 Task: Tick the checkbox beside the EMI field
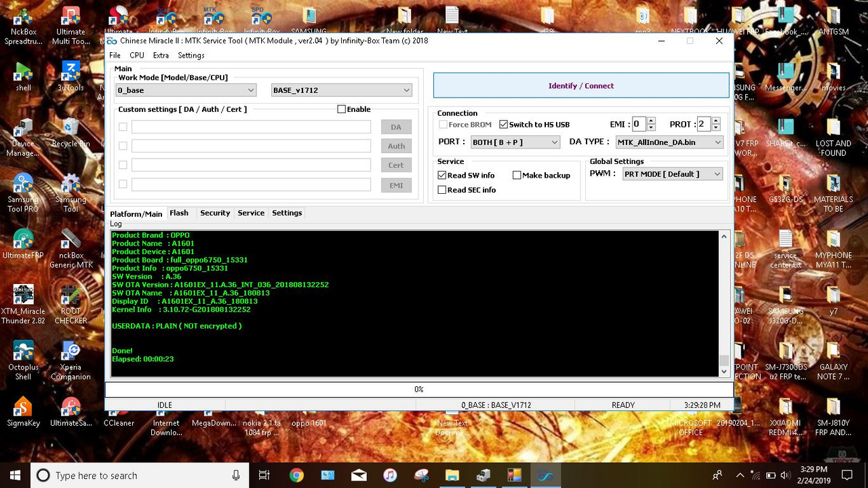123,184
